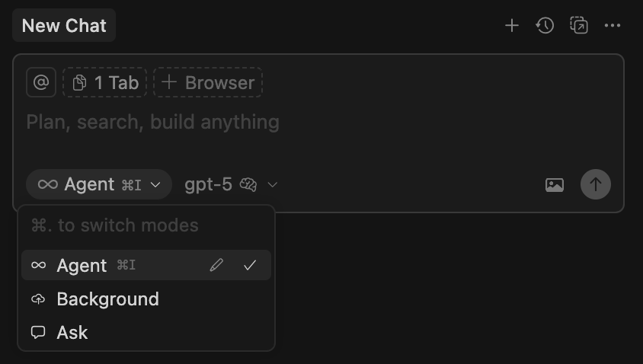Edit Agent mode with pencil icon
643x364 pixels.
tap(217, 265)
